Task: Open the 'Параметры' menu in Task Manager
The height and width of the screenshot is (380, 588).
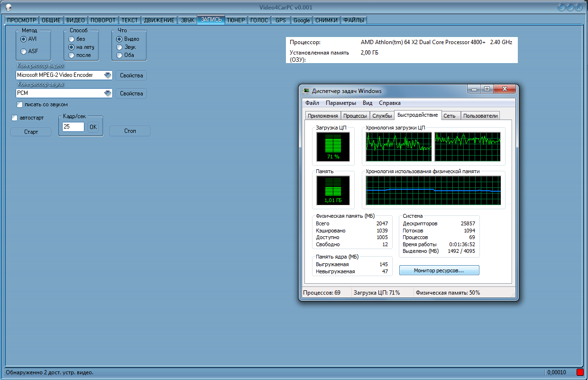Action: pos(340,103)
